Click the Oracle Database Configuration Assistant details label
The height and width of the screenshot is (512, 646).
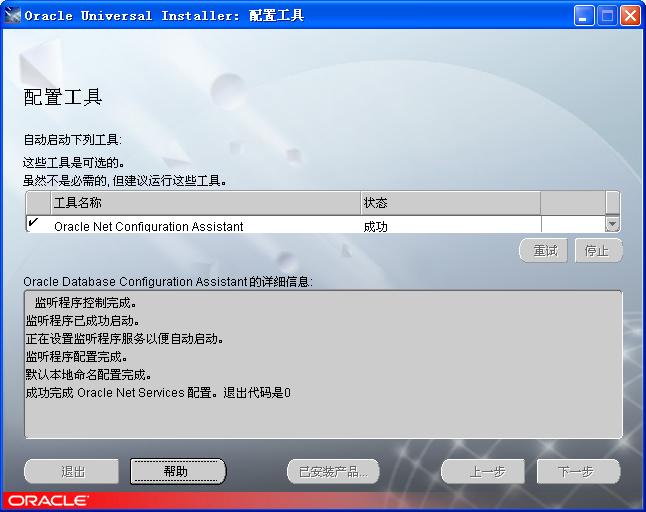point(168,282)
